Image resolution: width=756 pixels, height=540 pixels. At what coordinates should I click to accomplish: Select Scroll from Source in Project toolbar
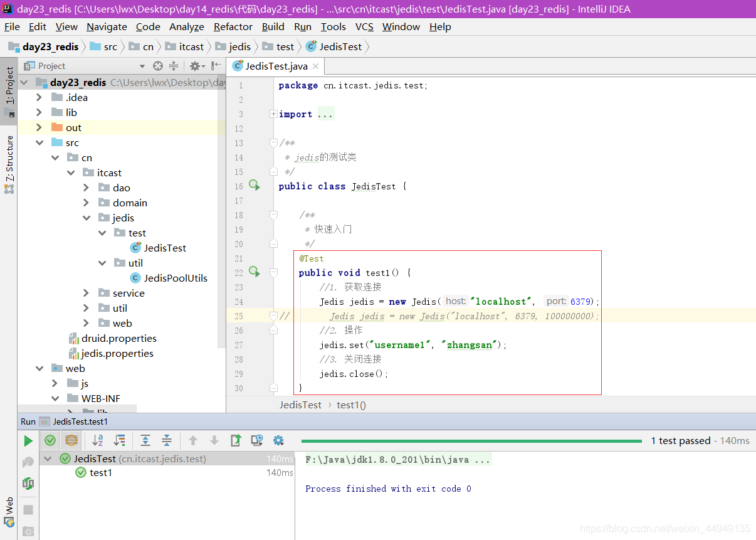tap(157, 65)
